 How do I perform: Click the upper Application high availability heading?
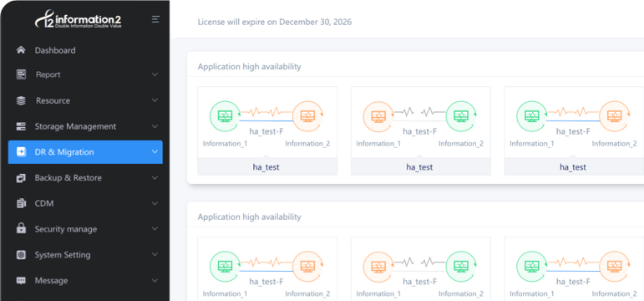[249, 66]
